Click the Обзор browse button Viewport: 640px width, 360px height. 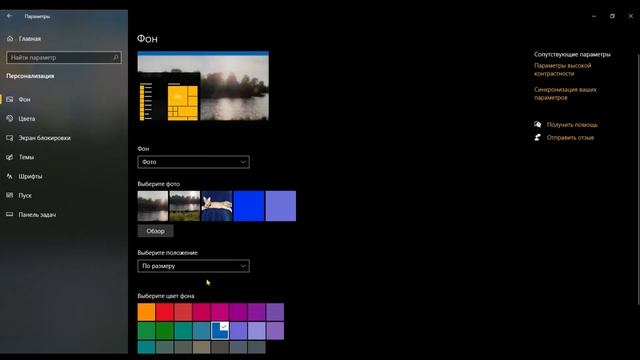156,231
